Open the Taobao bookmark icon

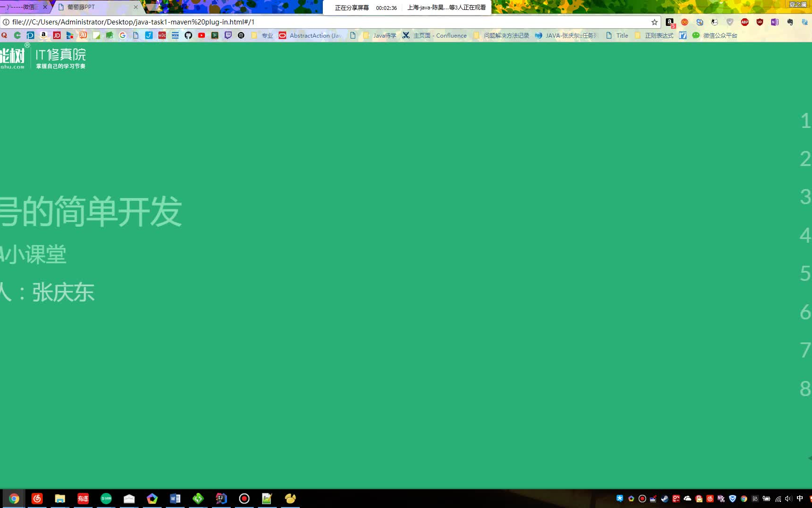83,35
